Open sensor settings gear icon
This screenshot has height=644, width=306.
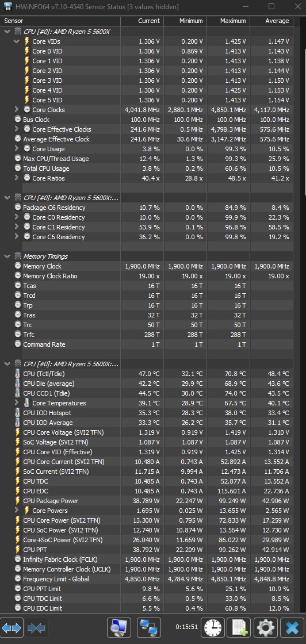(x=265, y=627)
